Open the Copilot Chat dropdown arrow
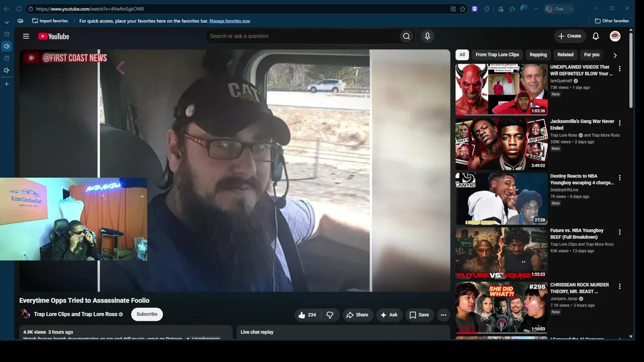This screenshot has height=362, width=644. pyautogui.click(x=571, y=9)
